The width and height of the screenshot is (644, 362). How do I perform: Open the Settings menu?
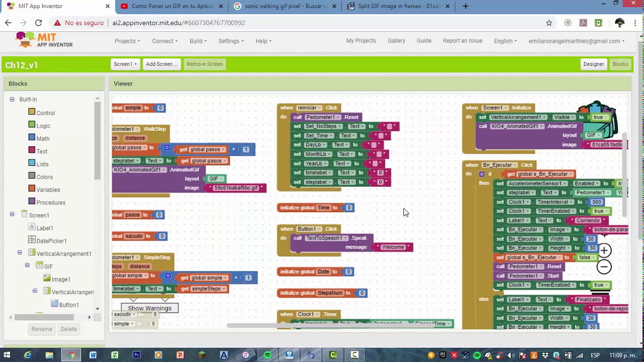(x=231, y=41)
